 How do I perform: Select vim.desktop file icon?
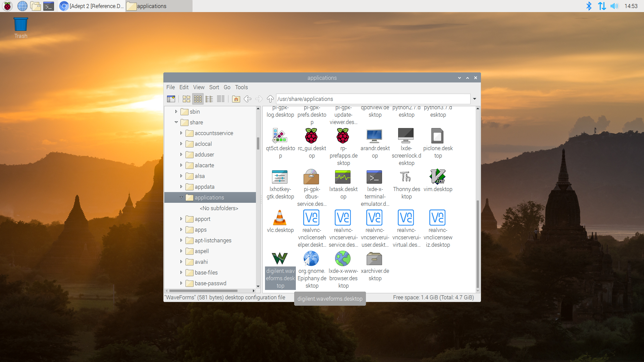(x=437, y=177)
